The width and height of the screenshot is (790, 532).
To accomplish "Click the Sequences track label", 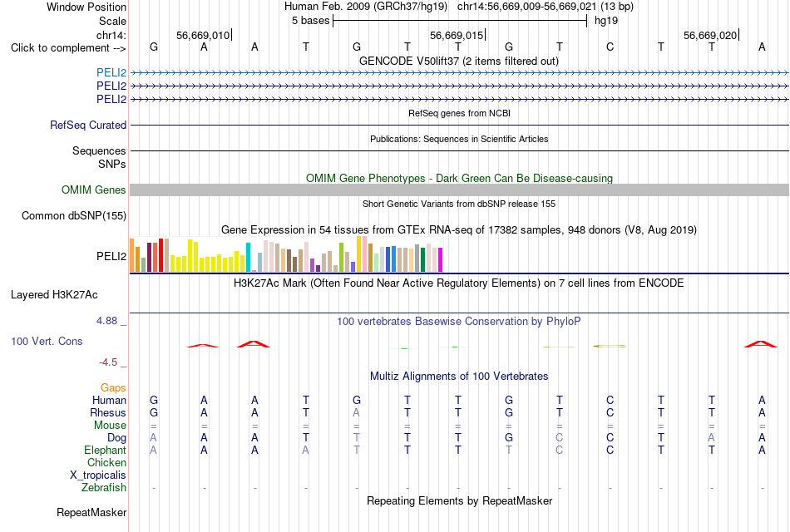I will [99, 150].
